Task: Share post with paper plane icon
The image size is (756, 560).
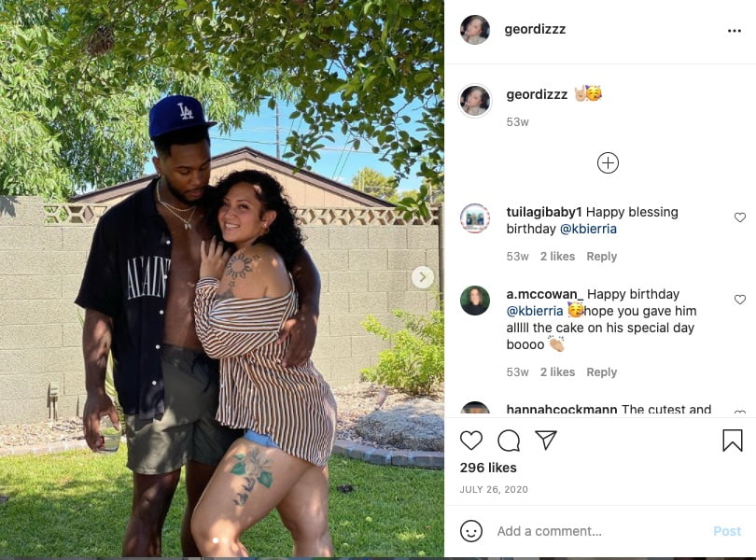Action: tap(546, 440)
